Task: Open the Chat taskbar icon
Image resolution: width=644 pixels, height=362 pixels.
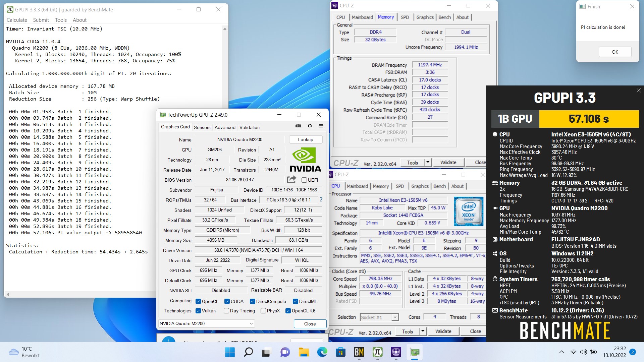Action: click(285, 352)
